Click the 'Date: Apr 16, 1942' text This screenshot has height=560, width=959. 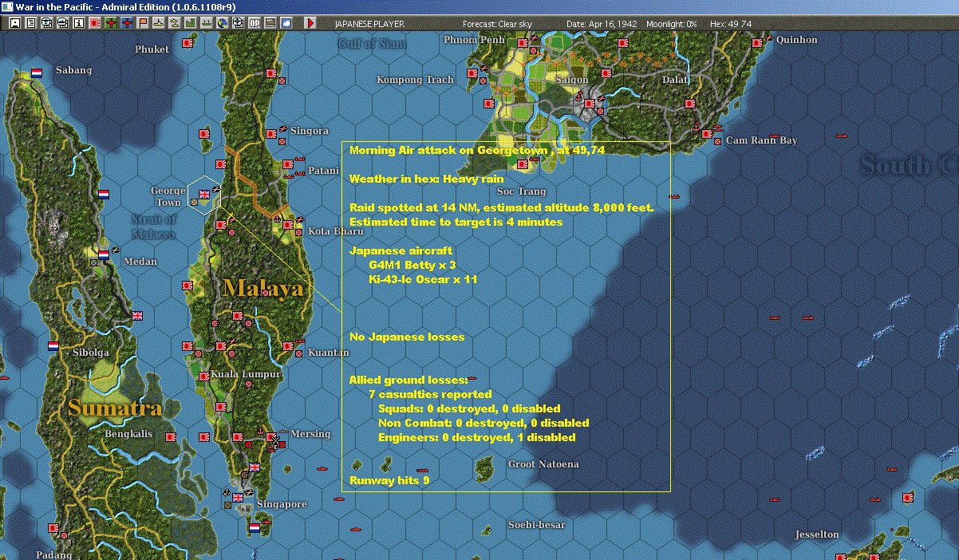[602, 24]
